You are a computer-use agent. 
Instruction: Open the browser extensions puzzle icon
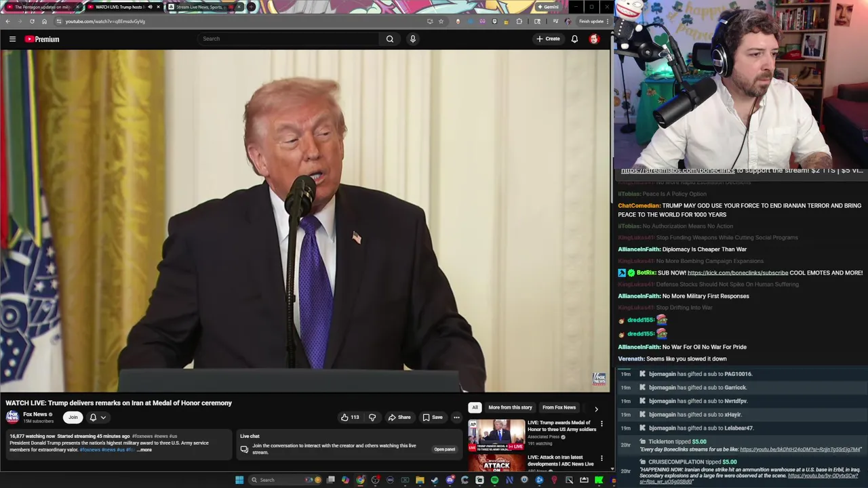coord(519,21)
